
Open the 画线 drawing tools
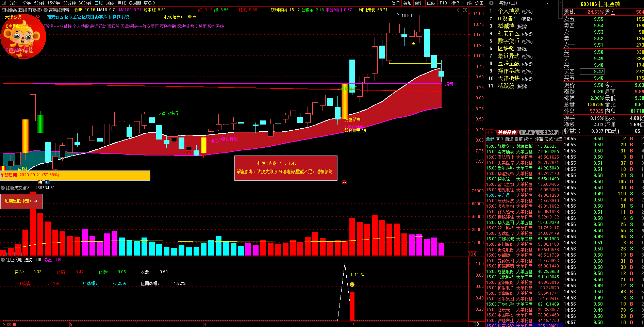coord(431,3)
